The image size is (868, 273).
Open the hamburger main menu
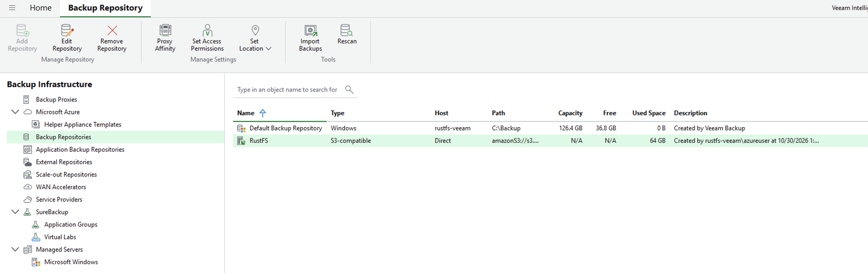pyautogui.click(x=12, y=8)
